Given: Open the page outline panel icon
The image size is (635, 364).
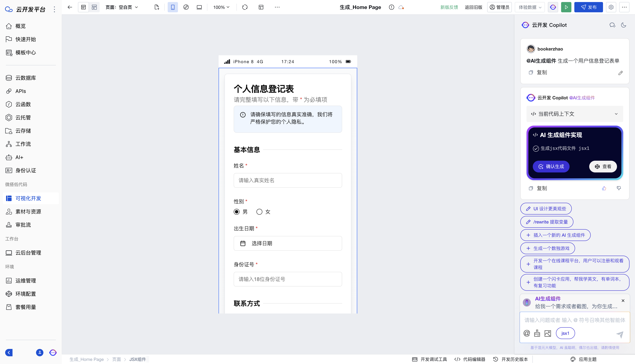Looking at the screenshot, I should [83, 7].
